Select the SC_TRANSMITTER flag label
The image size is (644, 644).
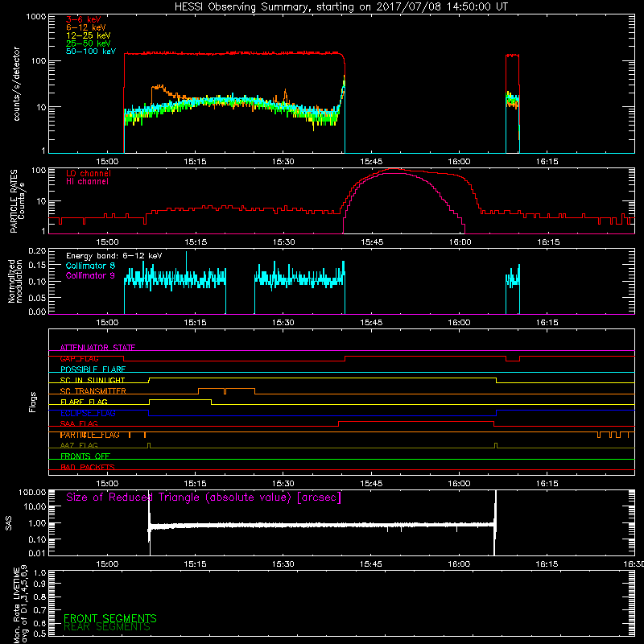[x=93, y=391]
